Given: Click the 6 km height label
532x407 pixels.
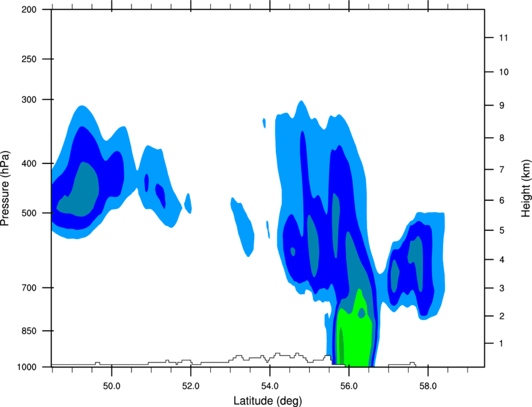Looking at the screenshot, I should [501, 200].
